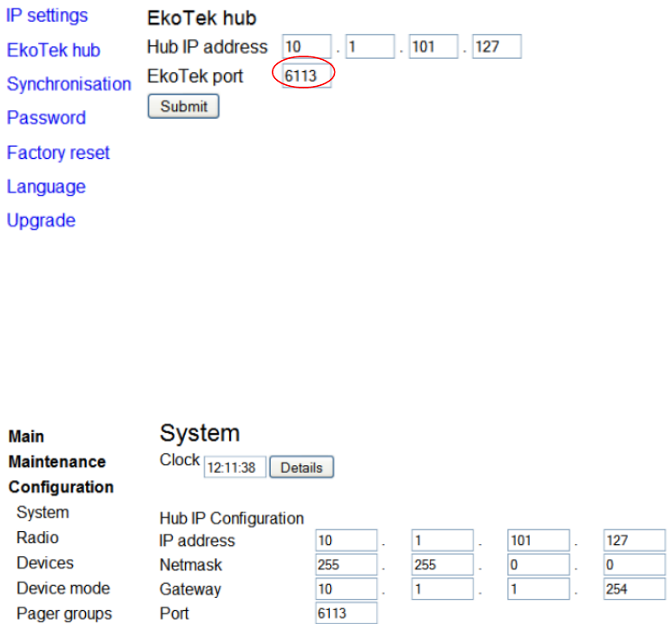
Task: Click the Hub IP Configuration label
Action: pyautogui.click(x=232, y=518)
